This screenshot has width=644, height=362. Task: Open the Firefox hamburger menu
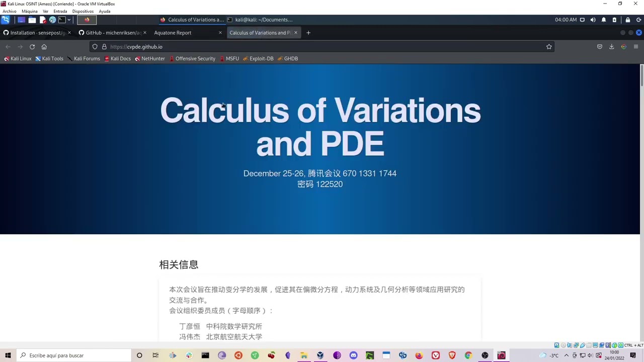636,47
